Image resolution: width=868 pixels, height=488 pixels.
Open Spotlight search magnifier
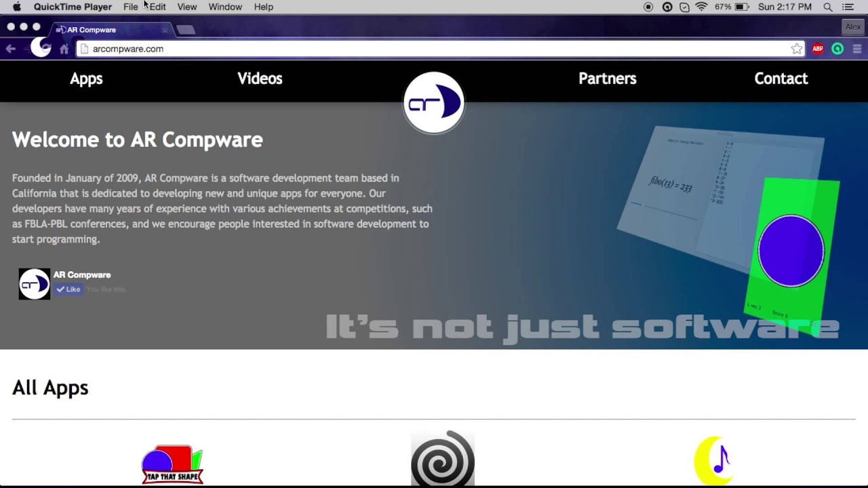(x=828, y=7)
